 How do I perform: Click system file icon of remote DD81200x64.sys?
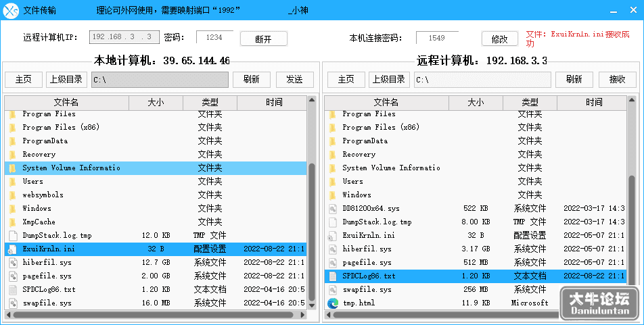tap(333, 209)
